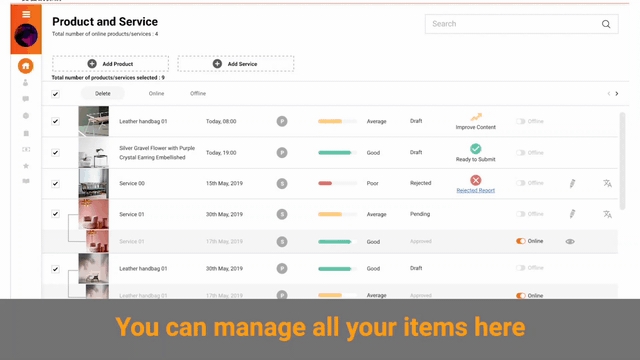Screen dimensions: 640x360
Task: Click the Add Product button
Action: tap(110, 64)
